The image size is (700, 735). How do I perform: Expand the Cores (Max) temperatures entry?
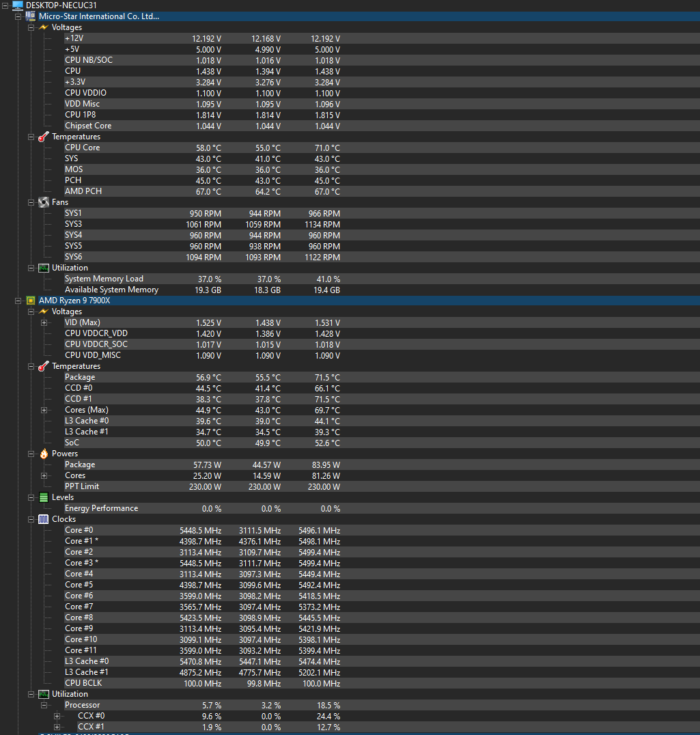tap(44, 410)
